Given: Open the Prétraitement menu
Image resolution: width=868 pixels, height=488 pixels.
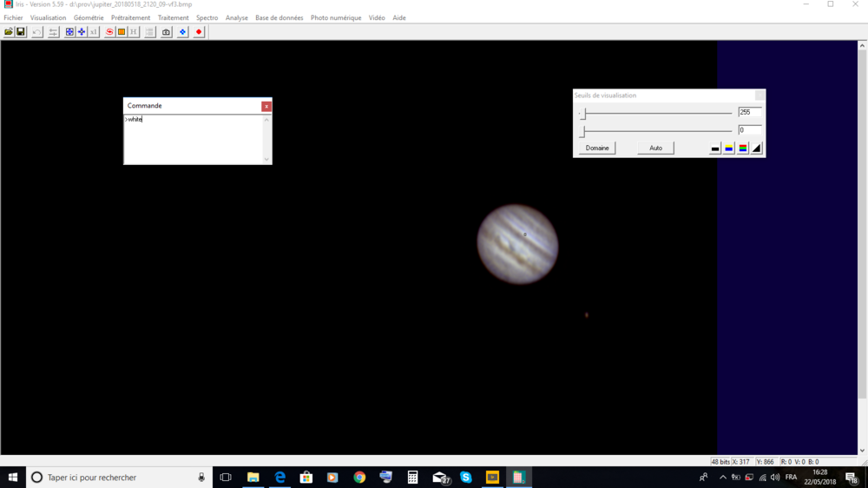Looking at the screenshot, I should [x=131, y=17].
